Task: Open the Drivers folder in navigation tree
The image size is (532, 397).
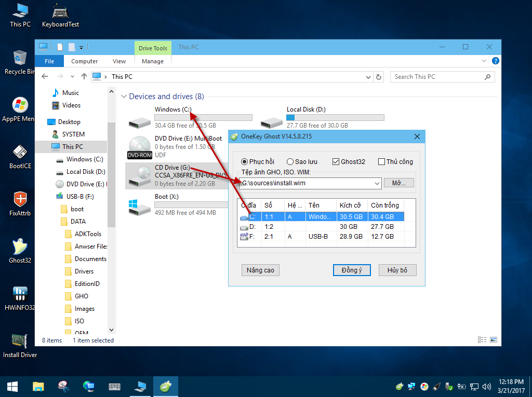Action: coord(84,271)
